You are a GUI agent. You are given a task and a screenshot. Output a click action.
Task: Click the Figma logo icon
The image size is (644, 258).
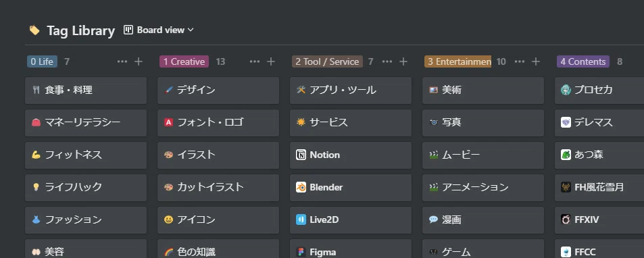(301, 252)
